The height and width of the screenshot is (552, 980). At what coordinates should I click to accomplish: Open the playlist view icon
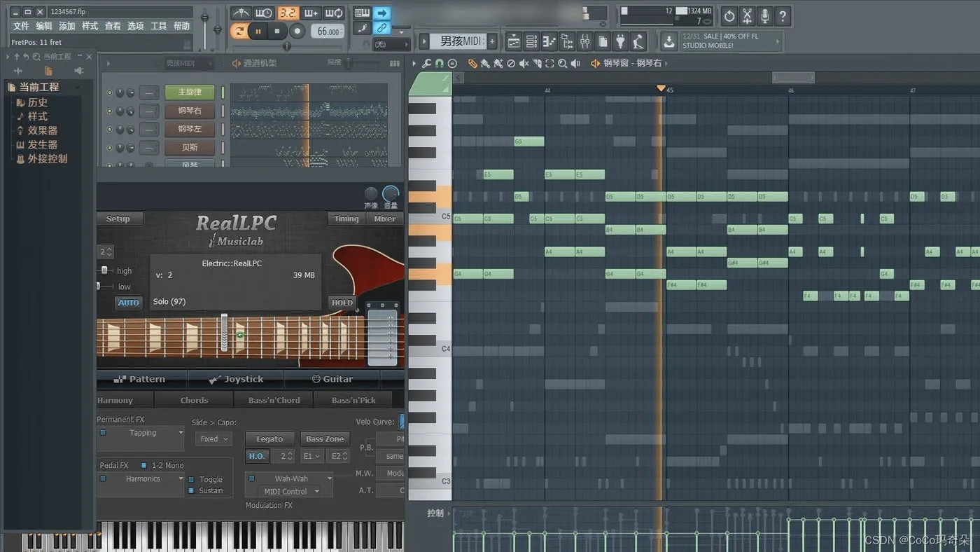tap(514, 42)
